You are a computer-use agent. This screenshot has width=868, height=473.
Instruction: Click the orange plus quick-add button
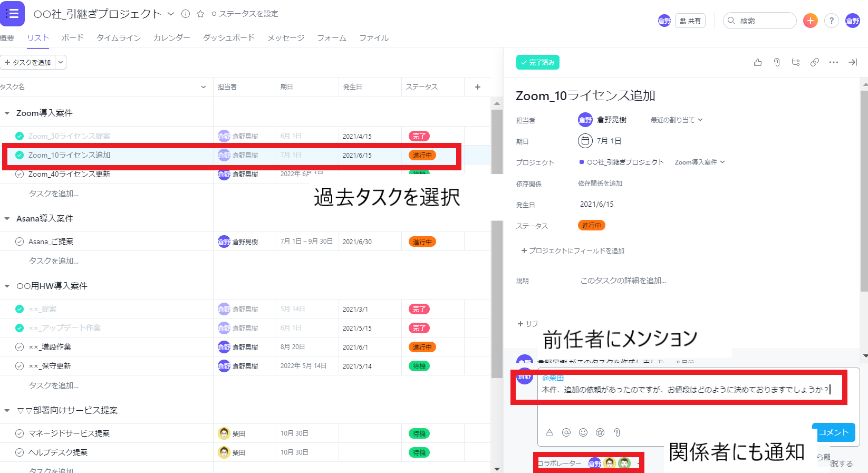click(x=811, y=21)
